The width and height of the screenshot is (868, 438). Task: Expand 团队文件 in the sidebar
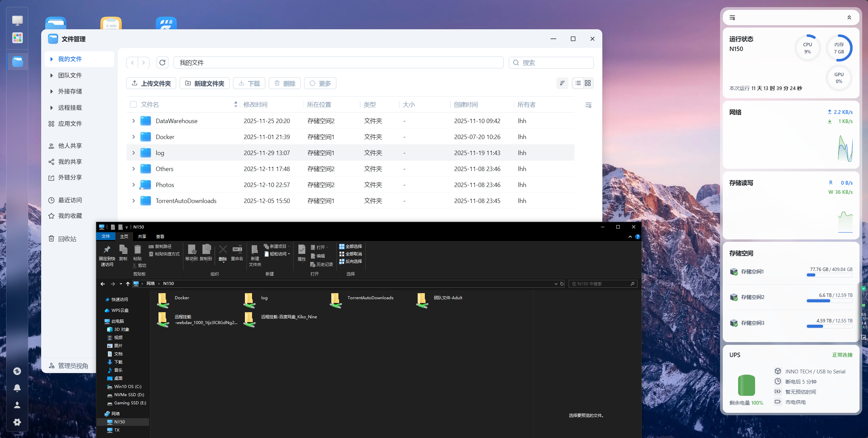tap(51, 75)
